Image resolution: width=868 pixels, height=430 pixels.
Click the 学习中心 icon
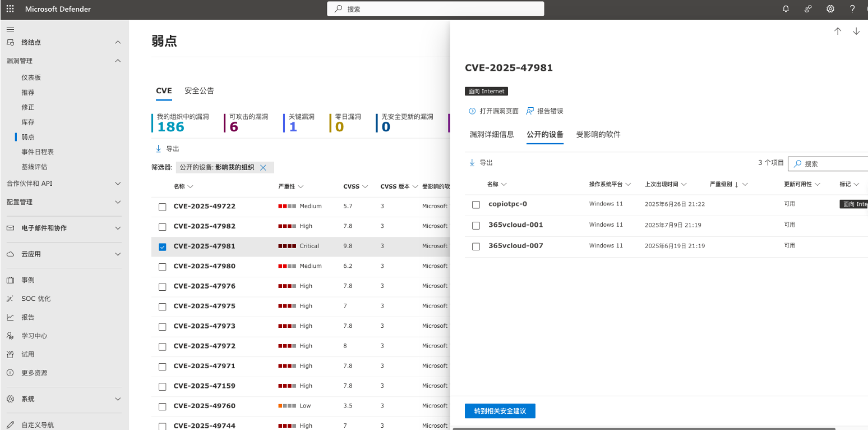[10, 336]
